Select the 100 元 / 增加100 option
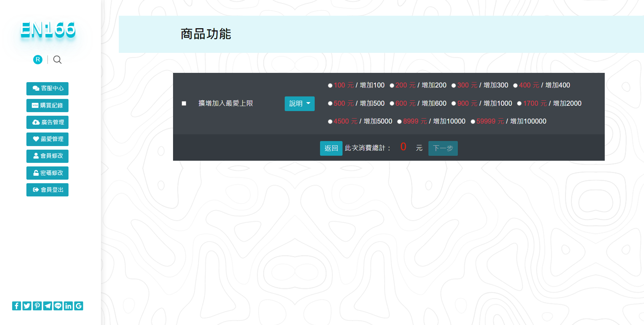 [x=330, y=85]
